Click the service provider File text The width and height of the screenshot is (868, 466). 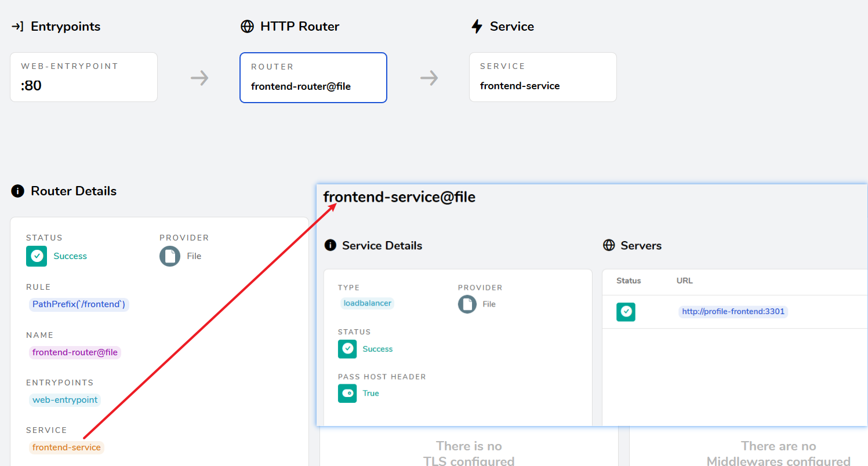489,304
